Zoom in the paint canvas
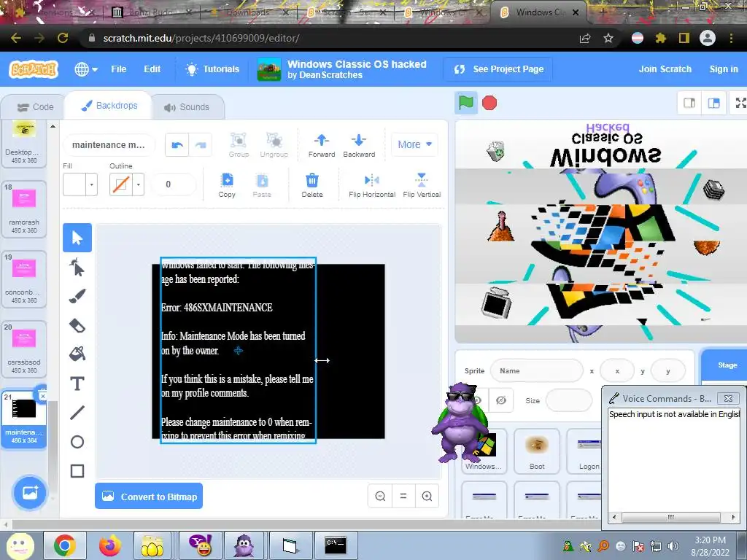Viewport: 747px width, 560px height. point(427,496)
